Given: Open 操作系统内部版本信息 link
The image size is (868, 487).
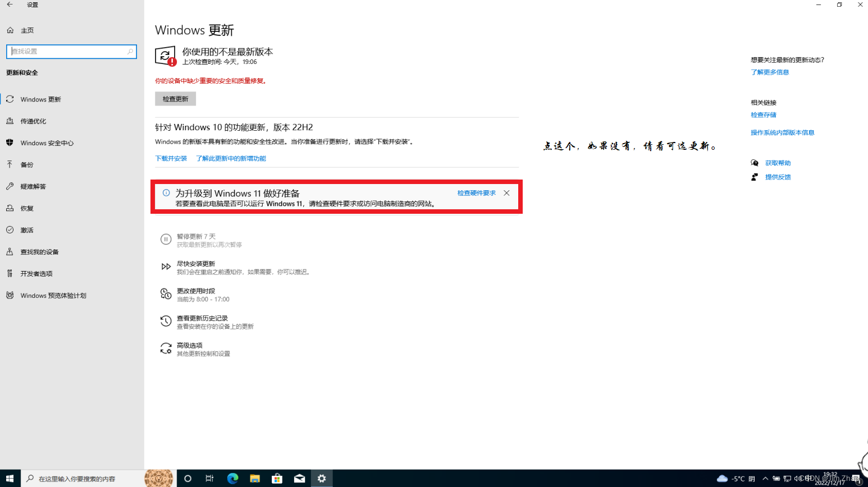Looking at the screenshot, I should (x=782, y=133).
